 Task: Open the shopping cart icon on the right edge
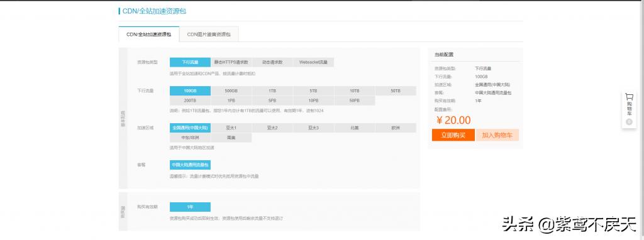tap(629, 97)
